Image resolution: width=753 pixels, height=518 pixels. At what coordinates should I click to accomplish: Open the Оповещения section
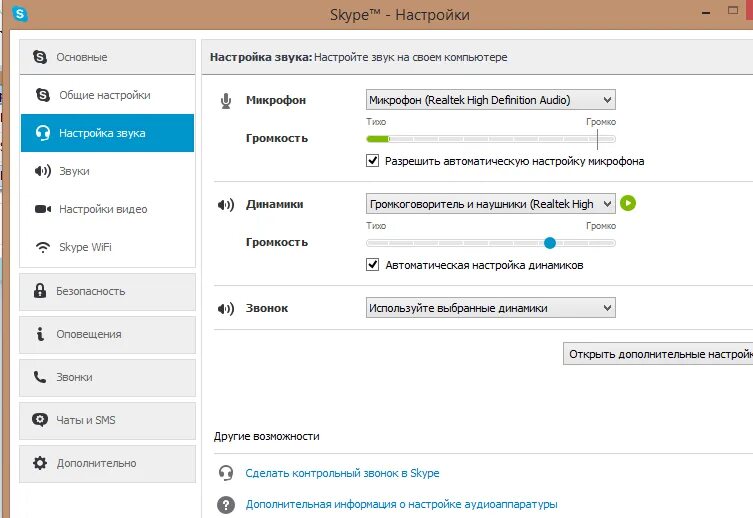point(108,335)
